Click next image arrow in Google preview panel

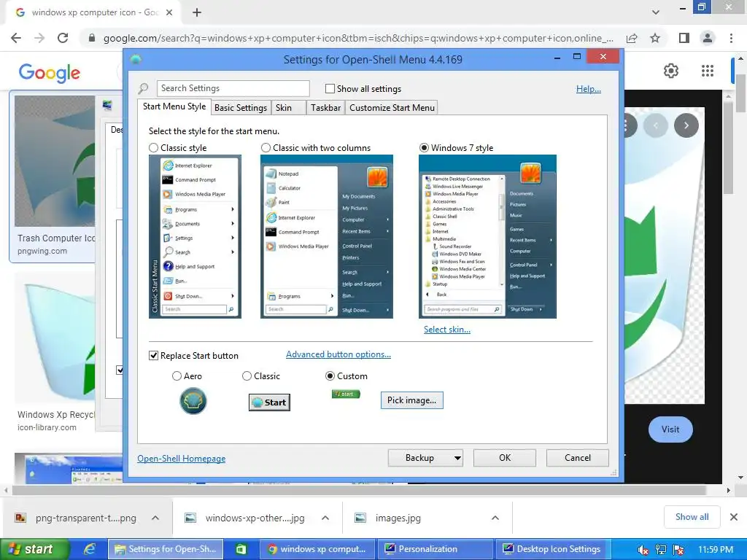click(x=686, y=125)
